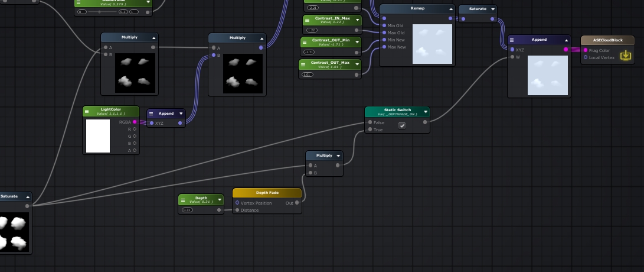Open the Contrast_OUT_Min dropdown arrow
Screen dimensions: 644x272
pos(357,42)
